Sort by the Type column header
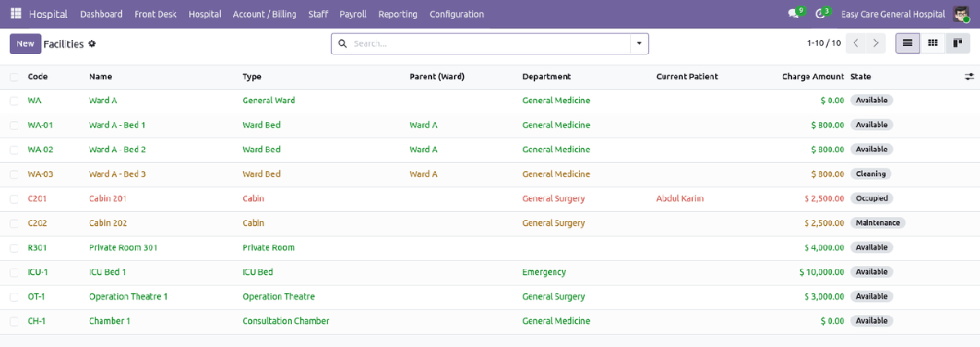The image size is (980, 347). (252, 76)
